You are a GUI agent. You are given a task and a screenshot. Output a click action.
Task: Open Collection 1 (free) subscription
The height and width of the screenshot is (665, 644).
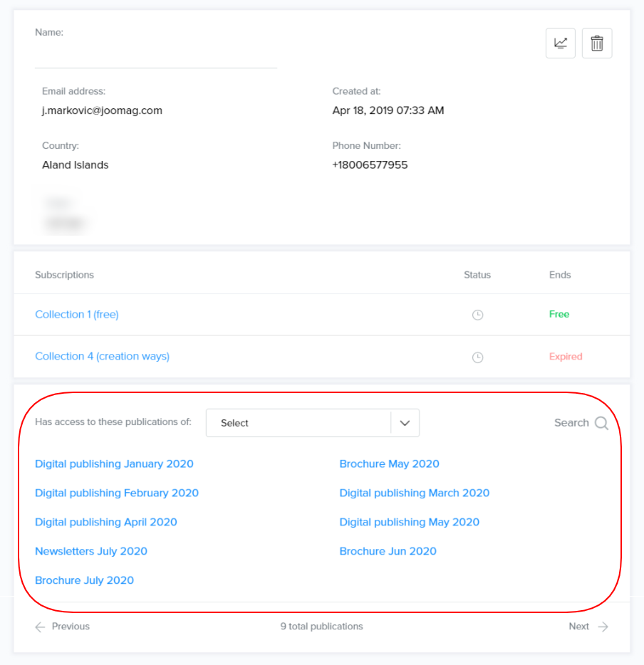(x=77, y=315)
